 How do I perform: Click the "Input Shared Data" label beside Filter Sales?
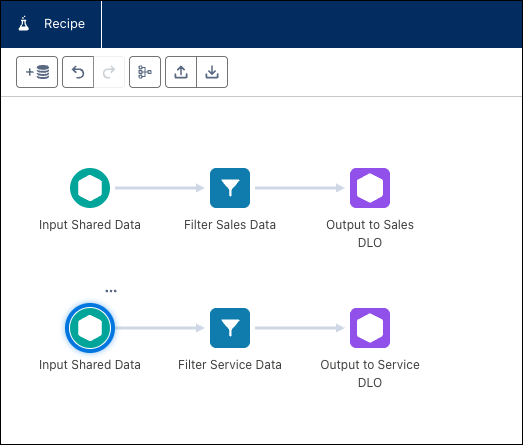point(90,225)
